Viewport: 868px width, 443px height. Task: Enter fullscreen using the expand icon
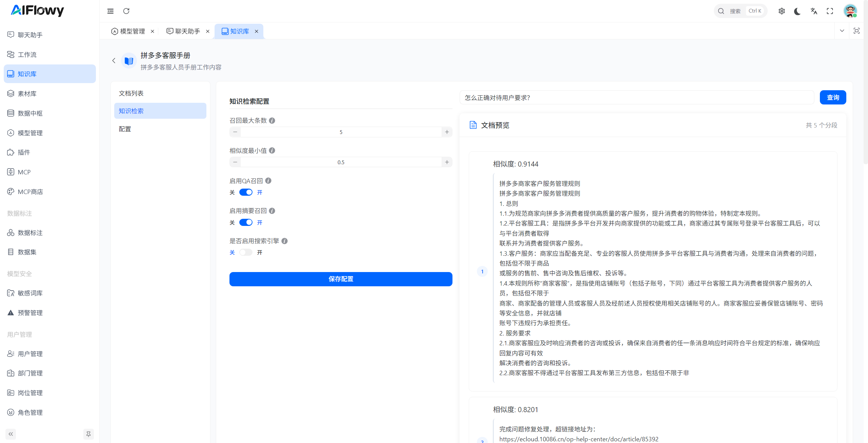pyautogui.click(x=830, y=11)
